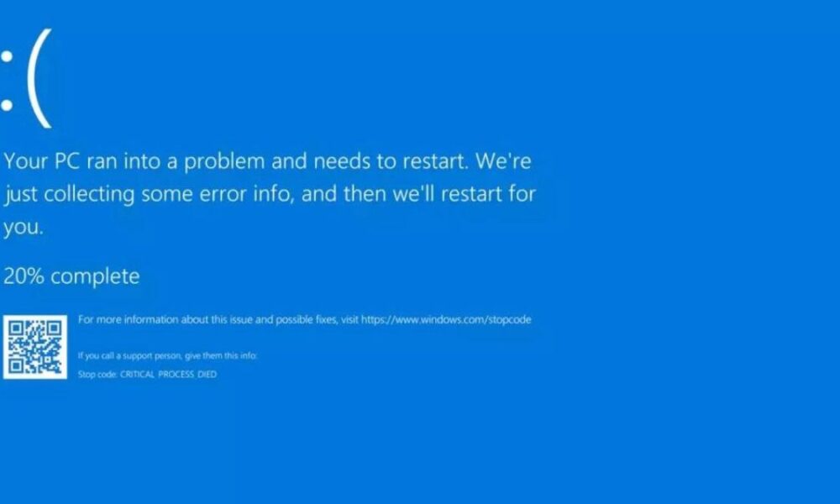The height and width of the screenshot is (504, 840).
Task: Click the 'Stop code:' label
Action: click(x=97, y=375)
